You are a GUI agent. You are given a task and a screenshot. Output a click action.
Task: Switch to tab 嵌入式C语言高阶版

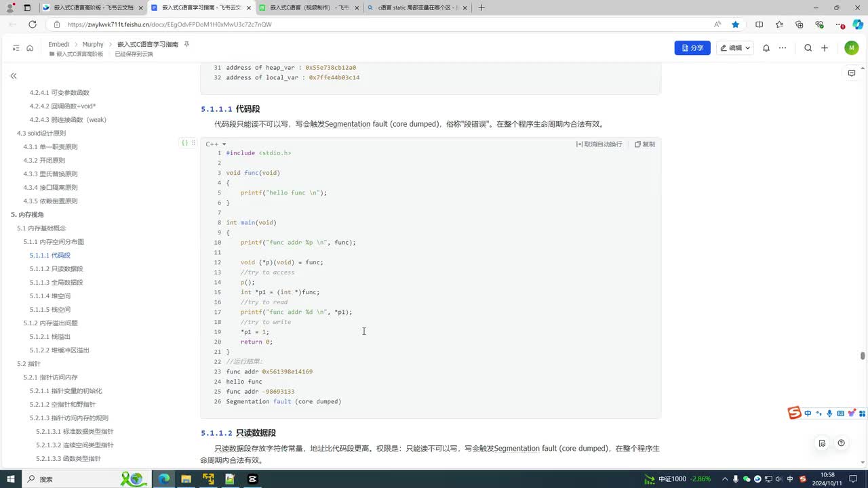point(92,7)
